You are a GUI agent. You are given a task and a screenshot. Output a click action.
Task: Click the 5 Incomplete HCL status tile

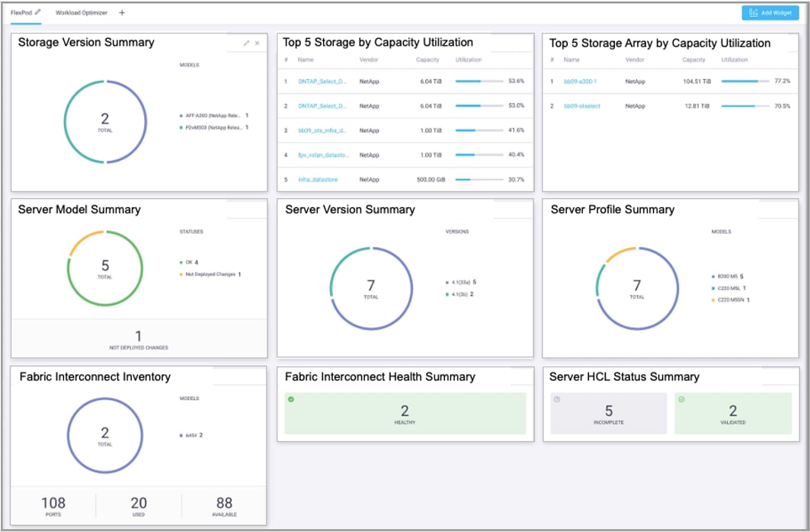(608, 414)
